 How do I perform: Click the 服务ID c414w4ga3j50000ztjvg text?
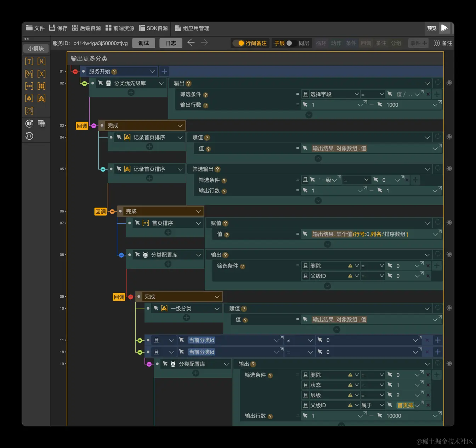tap(90, 43)
